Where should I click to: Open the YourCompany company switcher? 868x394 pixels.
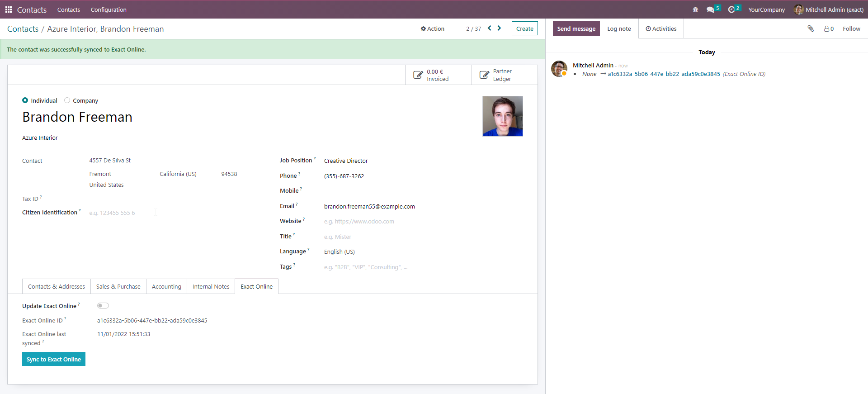tap(766, 9)
